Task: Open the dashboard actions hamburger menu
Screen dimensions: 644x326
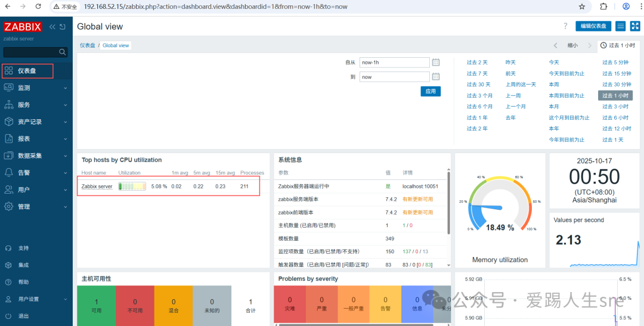Action: [620, 26]
